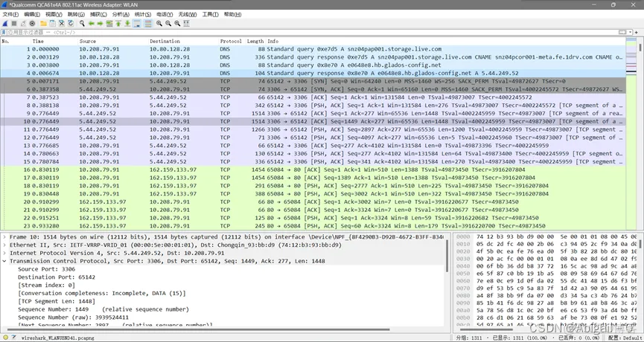Image resolution: width=644 pixels, height=342 pixels.
Task: Open a capture file with the folder icon
Action: 43,23
